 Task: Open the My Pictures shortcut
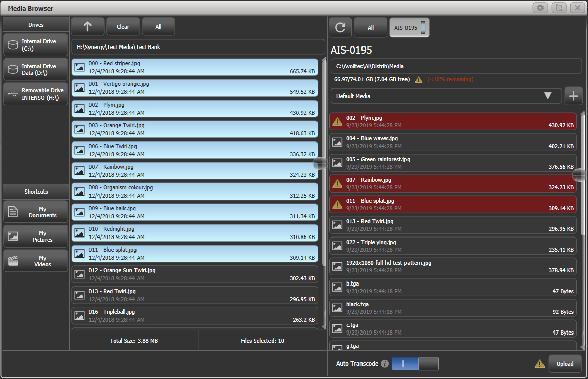click(35, 236)
